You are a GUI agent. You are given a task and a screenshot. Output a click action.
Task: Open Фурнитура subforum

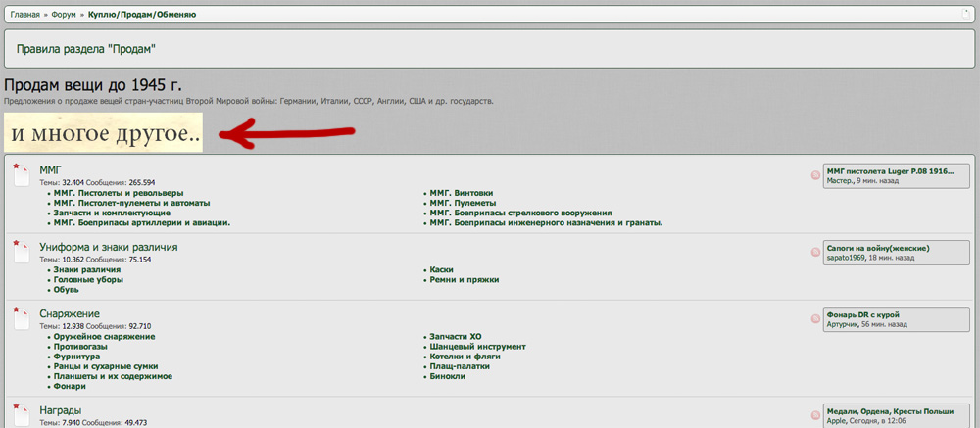[76, 357]
